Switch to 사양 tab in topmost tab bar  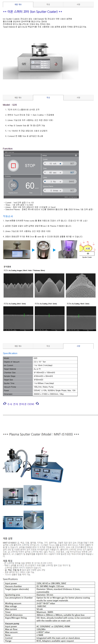78,5
